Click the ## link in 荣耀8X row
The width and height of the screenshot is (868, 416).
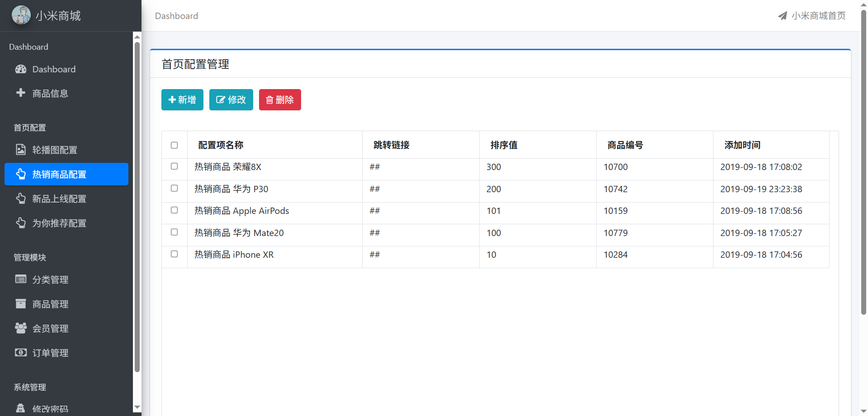(x=375, y=167)
